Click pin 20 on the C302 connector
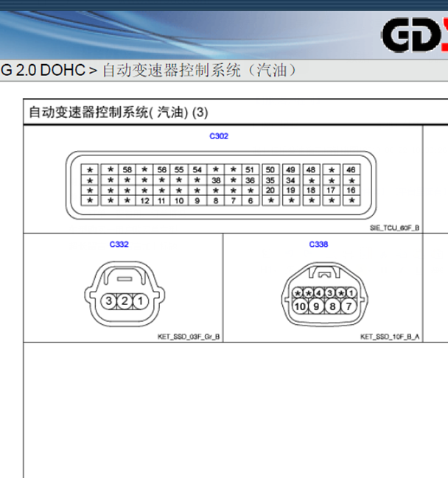Screen dimensions: 448x478 tap(270, 190)
